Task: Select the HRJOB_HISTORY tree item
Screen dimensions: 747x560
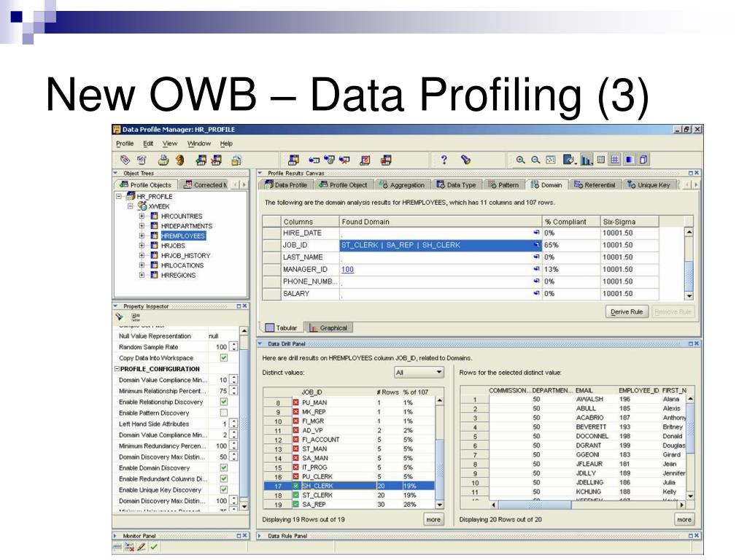Action: 185,255
